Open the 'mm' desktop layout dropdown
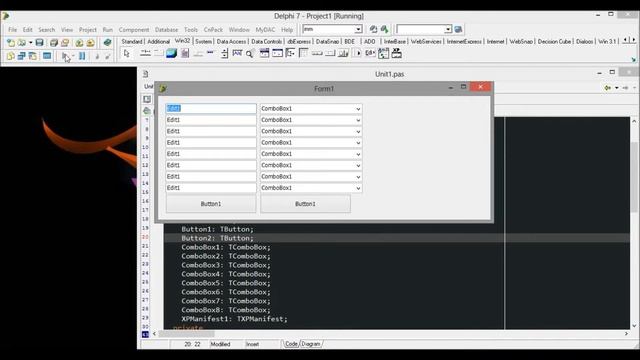The image size is (640, 360). click(x=358, y=29)
